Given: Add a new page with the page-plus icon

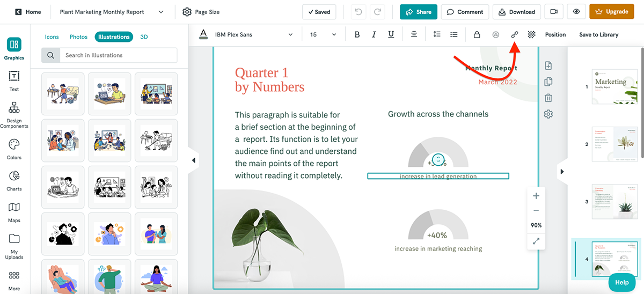Looking at the screenshot, I should tap(548, 66).
